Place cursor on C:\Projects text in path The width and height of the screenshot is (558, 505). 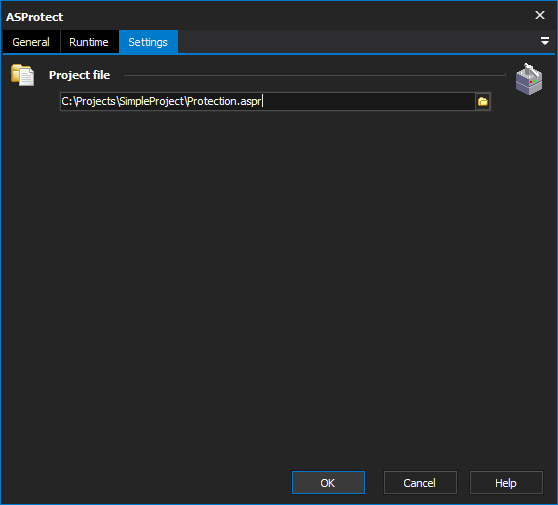[x=89, y=101]
